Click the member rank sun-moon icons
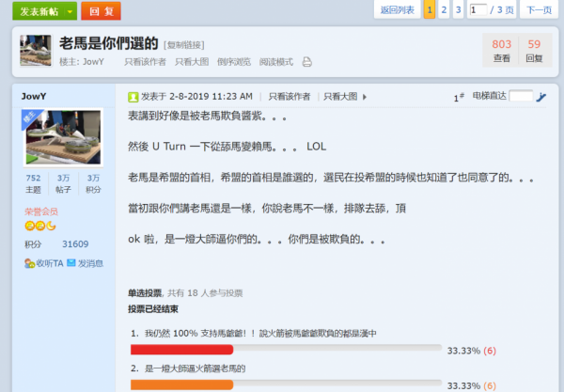Screen dimensions: 564x392 [40, 226]
